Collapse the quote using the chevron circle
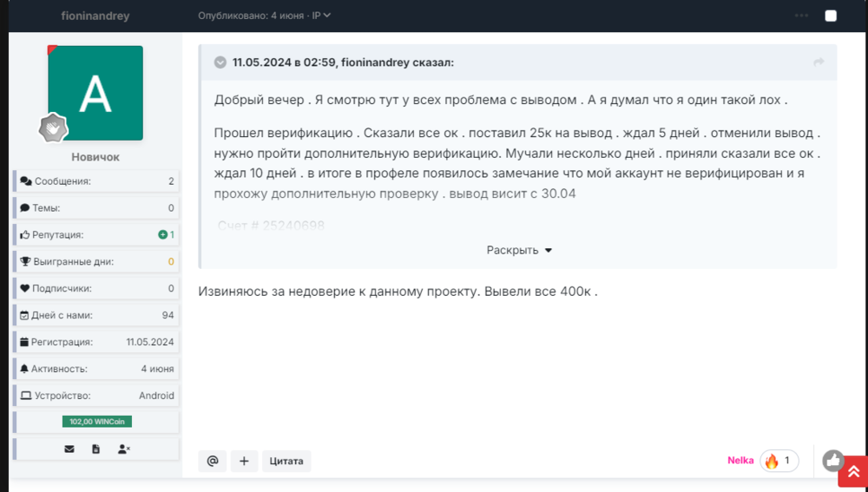The height and width of the screenshot is (492, 868). click(220, 62)
